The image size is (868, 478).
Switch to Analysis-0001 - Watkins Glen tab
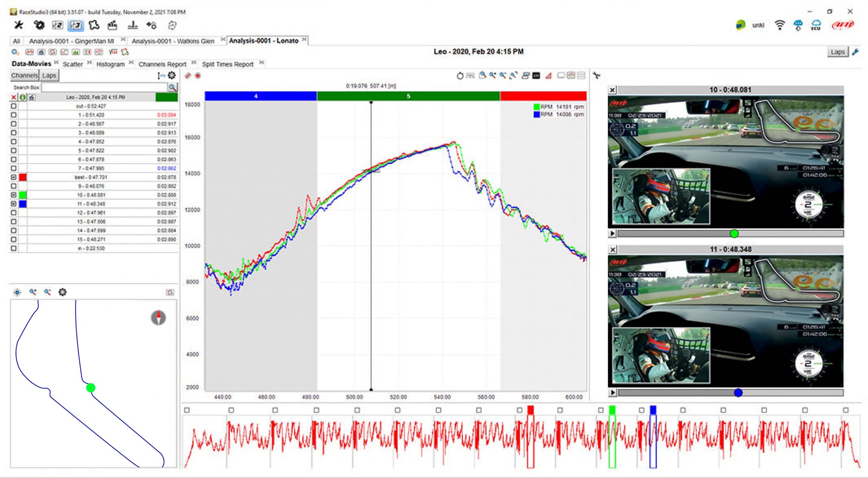pos(173,41)
